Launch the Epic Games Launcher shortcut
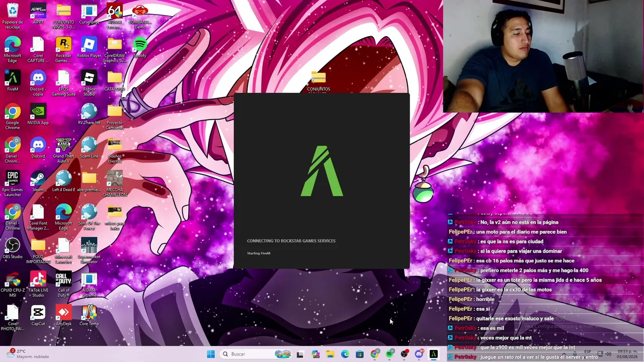 pyautogui.click(x=13, y=184)
